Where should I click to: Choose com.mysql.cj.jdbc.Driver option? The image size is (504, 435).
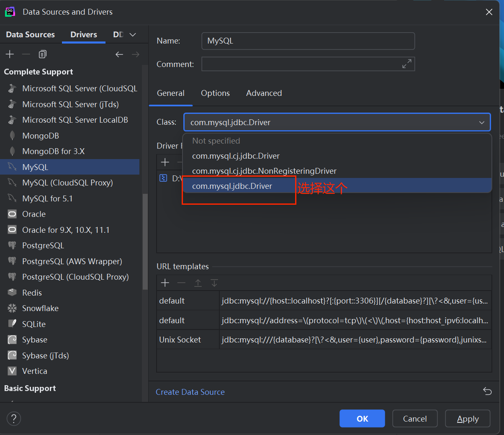[x=337, y=156]
